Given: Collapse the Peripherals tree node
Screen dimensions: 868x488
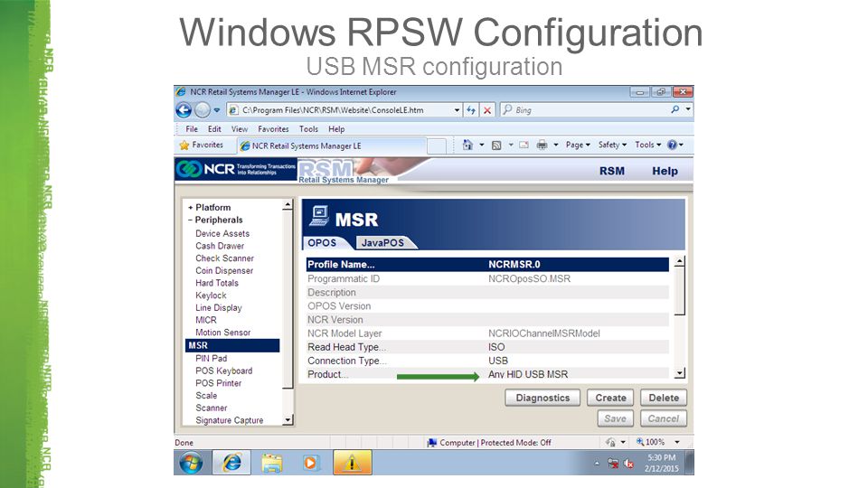Looking at the screenshot, I should [191, 221].
